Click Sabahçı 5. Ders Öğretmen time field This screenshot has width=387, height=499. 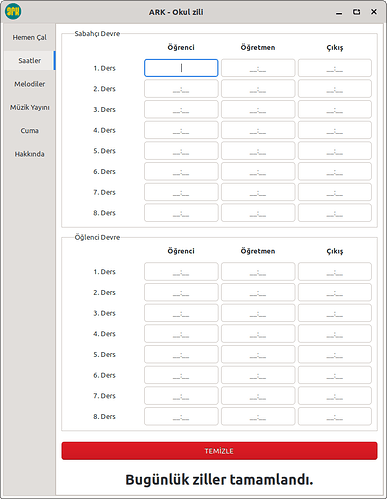[x=258, y=151]
